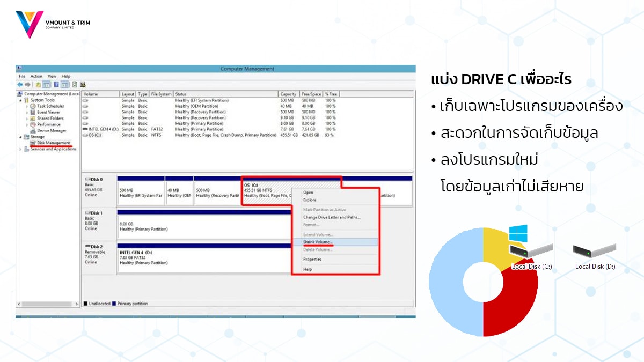The height and width of the screenshot is (362, 644).
Task: Collapse the Storage tree branch
Action: pos(20,137)
